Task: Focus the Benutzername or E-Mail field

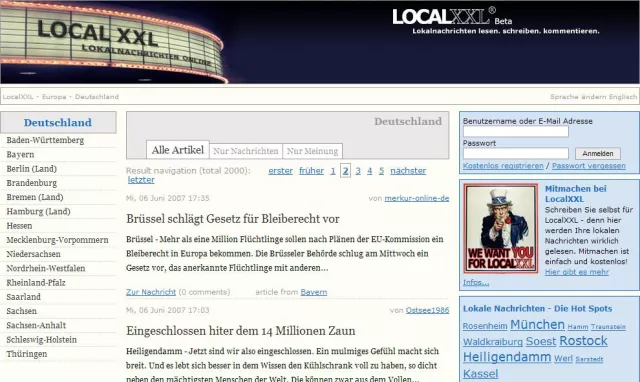Action: point(516,131)
